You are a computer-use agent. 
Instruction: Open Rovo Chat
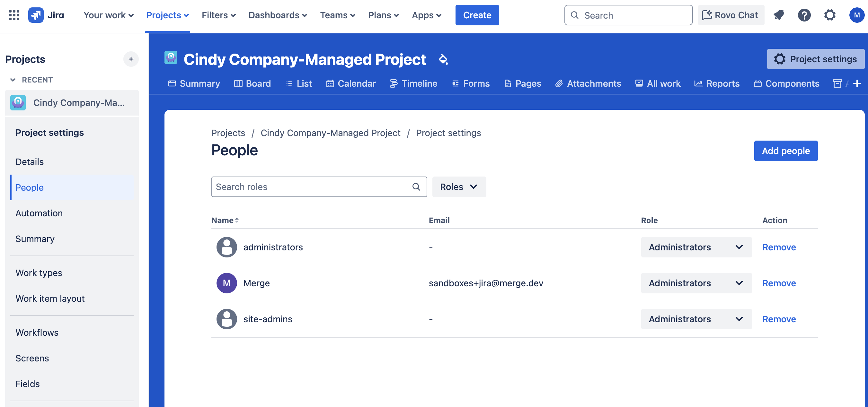731,15
